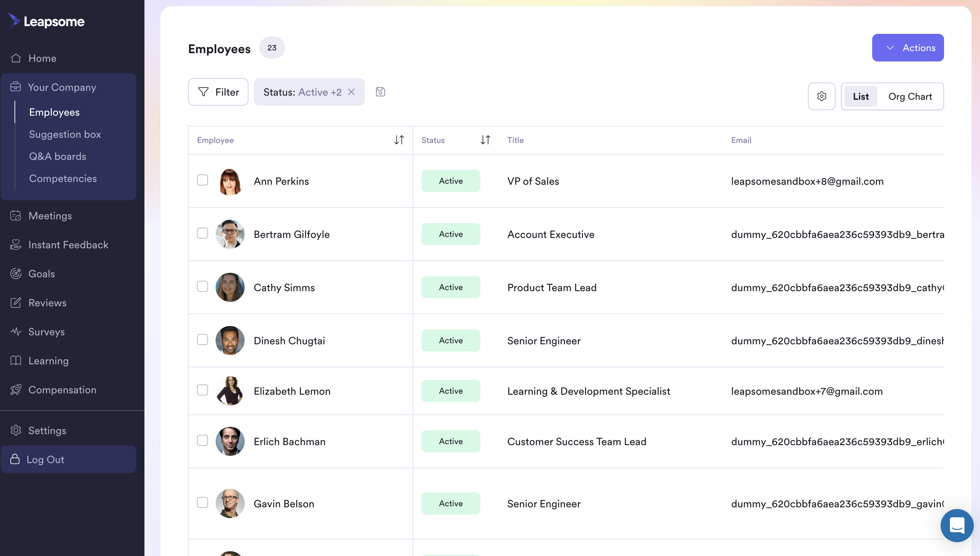The width and height of the screenshot is (980, 556).
Task: Click the Meetings calendar icon
Action: click(x=16, y=215)
